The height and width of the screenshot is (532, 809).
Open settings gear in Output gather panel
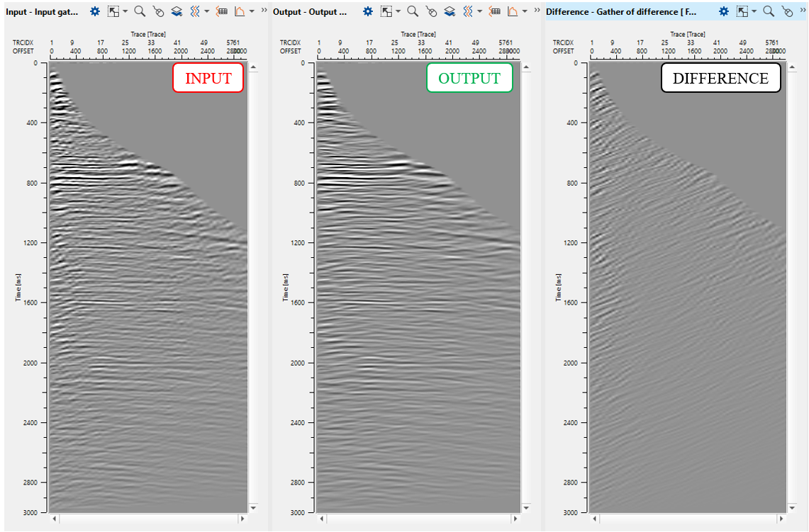[x=367, y=11]
